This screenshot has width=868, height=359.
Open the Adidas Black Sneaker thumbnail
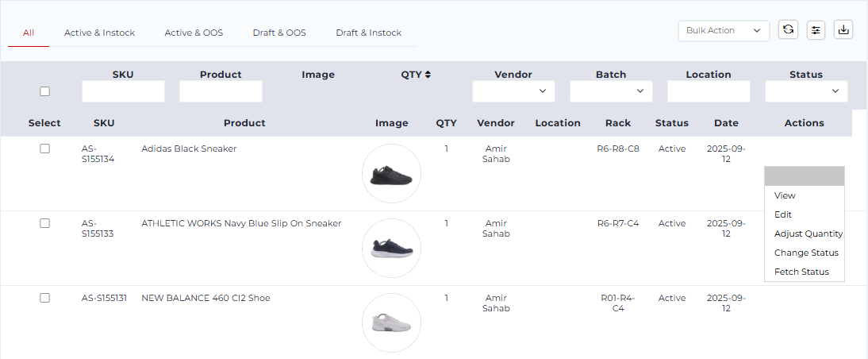tap(391, 173)
